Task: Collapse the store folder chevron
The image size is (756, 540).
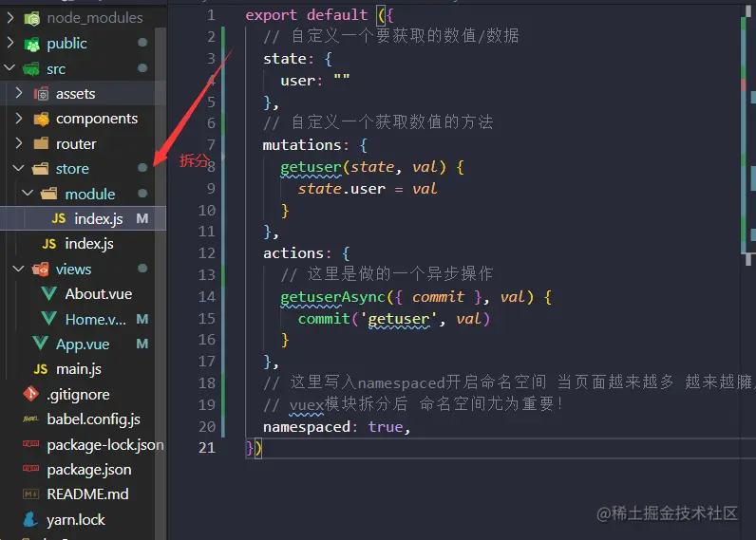Action: point(18,168)
